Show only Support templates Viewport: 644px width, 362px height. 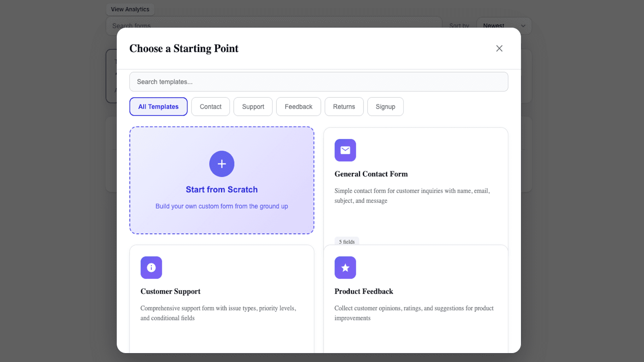coord(253,107)
